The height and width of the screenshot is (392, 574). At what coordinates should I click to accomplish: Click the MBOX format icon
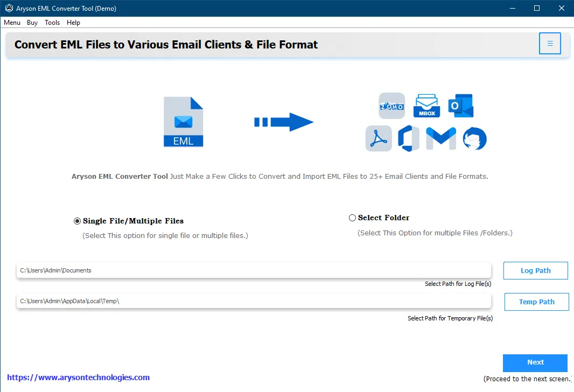tap(426, 106)
